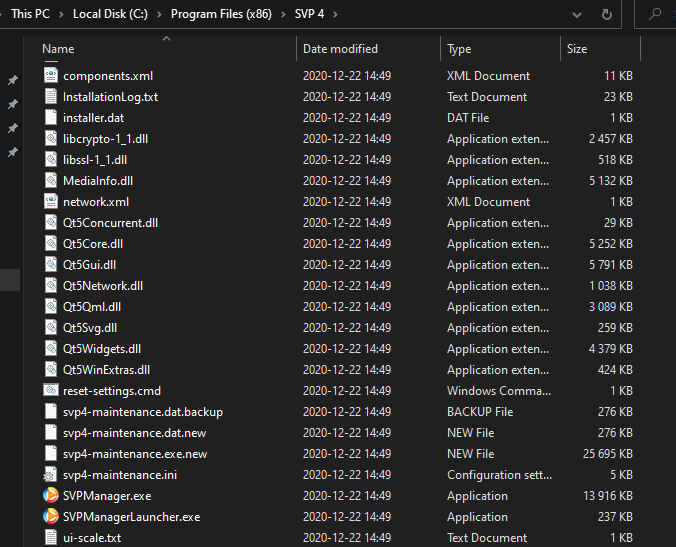
Task: Click the SVPManager.exe application icon
Action: coord(51,496)
